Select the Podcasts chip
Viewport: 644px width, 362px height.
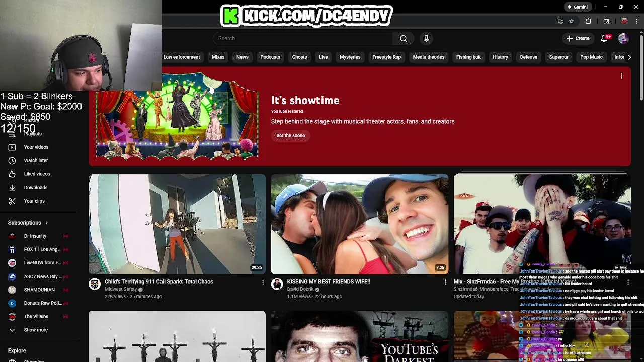pos(270,57)
